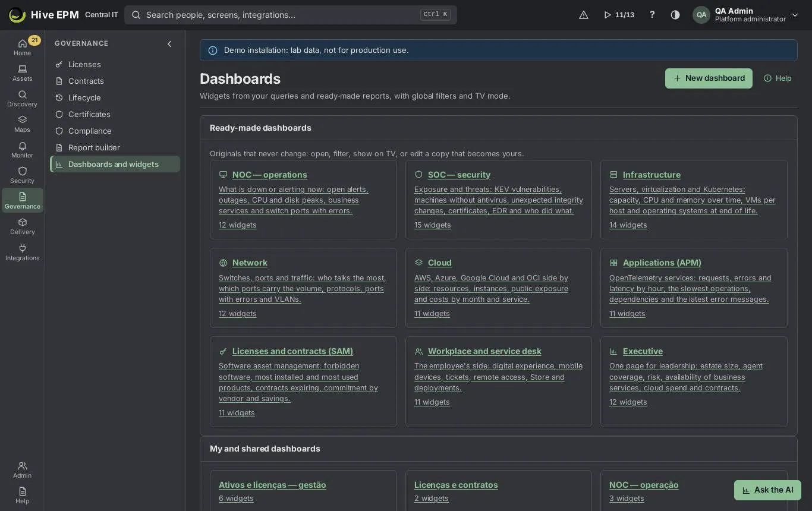The height and width of the screenshot is (511, 812).
Task: Open Discovery from the left rail
Action: tap(22, 99)
